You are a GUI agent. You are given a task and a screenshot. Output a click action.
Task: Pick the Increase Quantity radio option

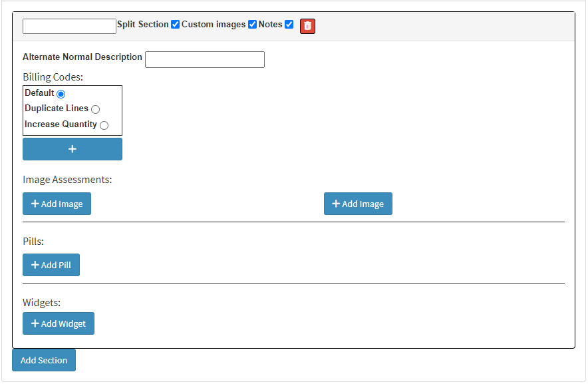(104, 125)
